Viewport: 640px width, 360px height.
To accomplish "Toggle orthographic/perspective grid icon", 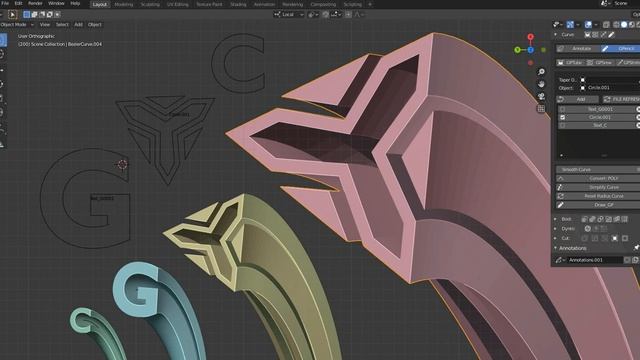I will point(541,109).
